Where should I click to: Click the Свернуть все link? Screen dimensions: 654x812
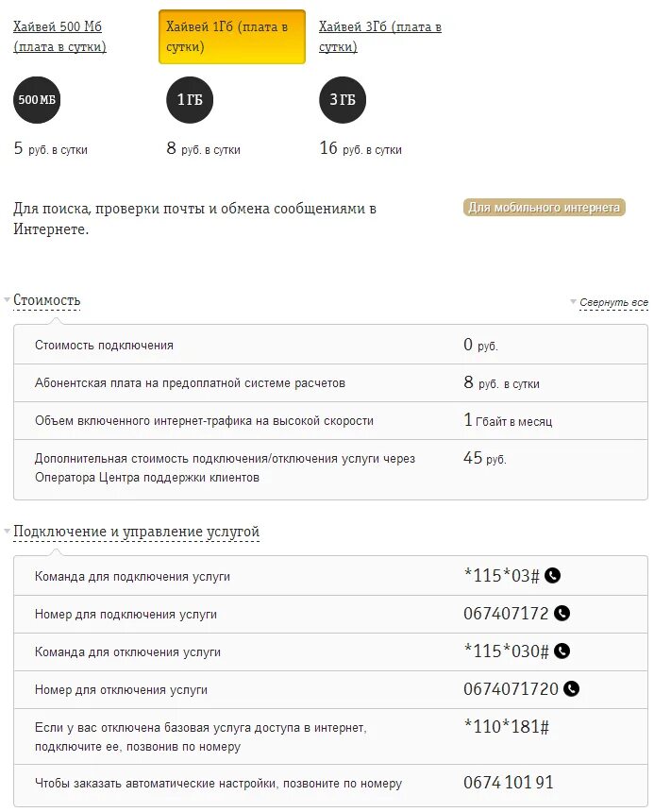(x=613, y=303)
